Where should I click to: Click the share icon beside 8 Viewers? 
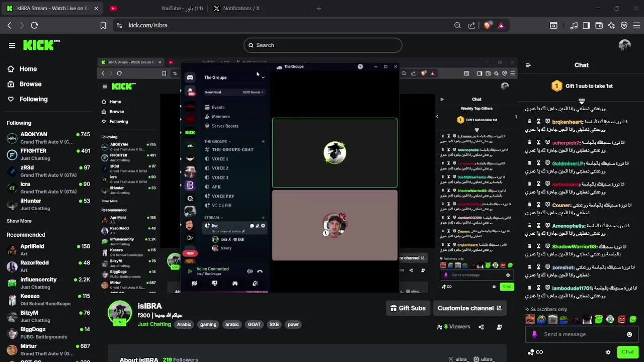[481, 327]
